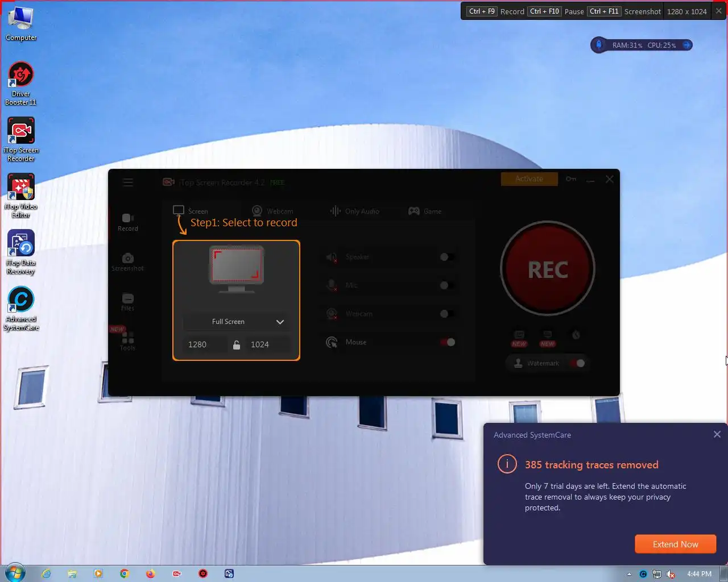Open the Computer desktop icon
The height and width of the screenshot is (582, 728).
tap(21, 24)
